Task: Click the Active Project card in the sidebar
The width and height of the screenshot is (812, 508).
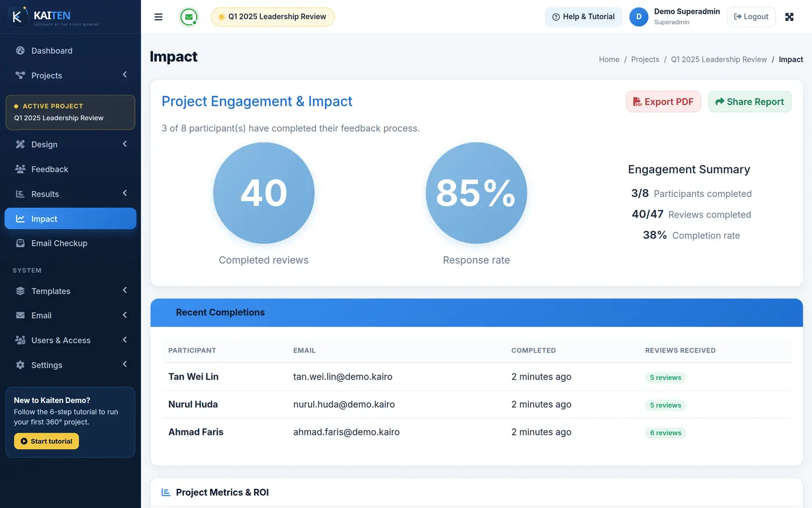Action: [x=70, y=112]
